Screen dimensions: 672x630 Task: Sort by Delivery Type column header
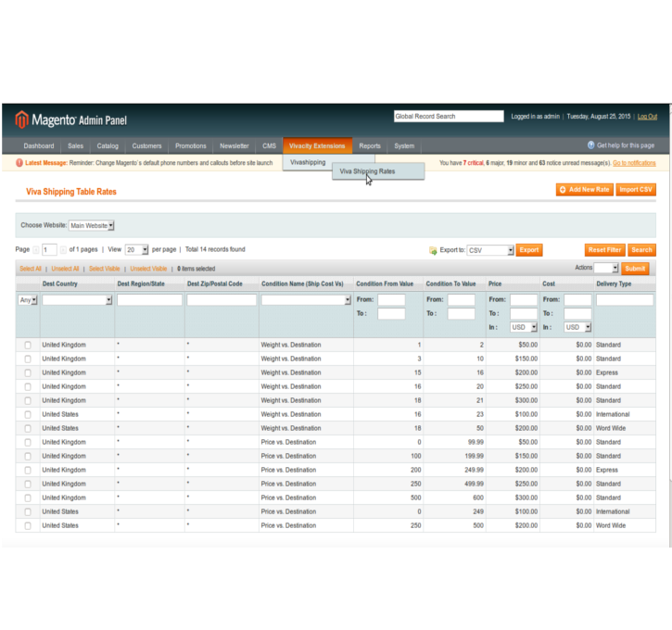pyautogui.click(x=614, y=283)
